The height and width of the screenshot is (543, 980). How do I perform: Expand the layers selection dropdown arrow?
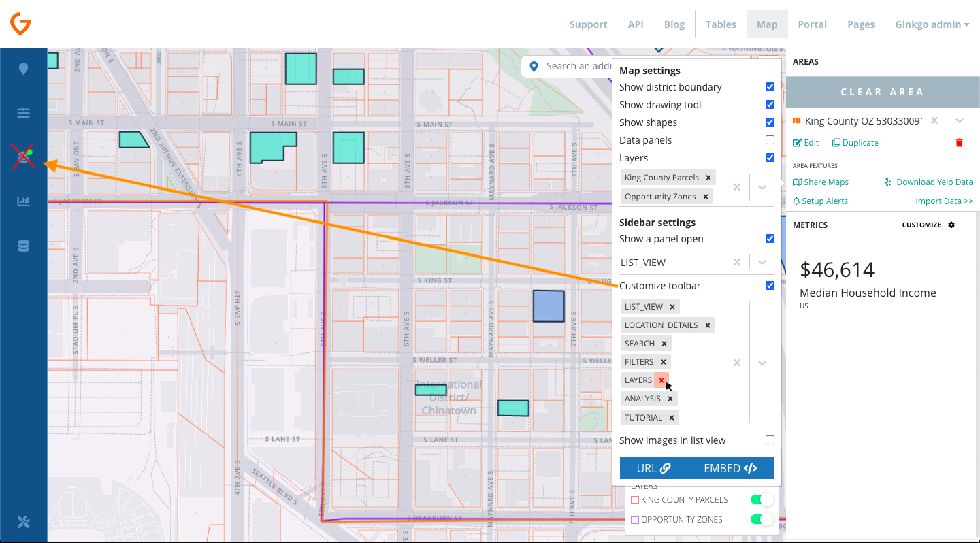pyautogui.click(x=762, y=187)
